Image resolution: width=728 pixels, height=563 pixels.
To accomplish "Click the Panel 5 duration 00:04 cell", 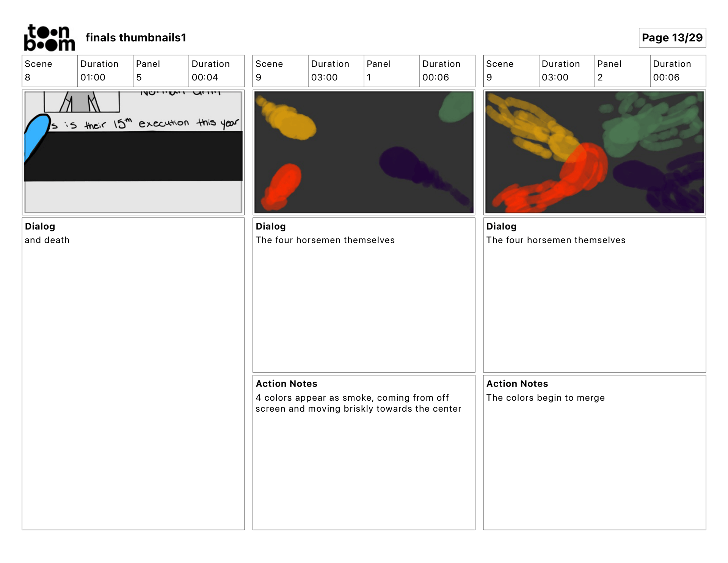I will (216, 71).
